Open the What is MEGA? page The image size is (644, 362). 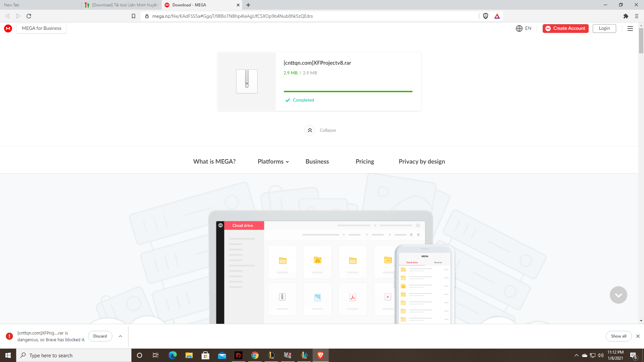[x=214, y=162]
